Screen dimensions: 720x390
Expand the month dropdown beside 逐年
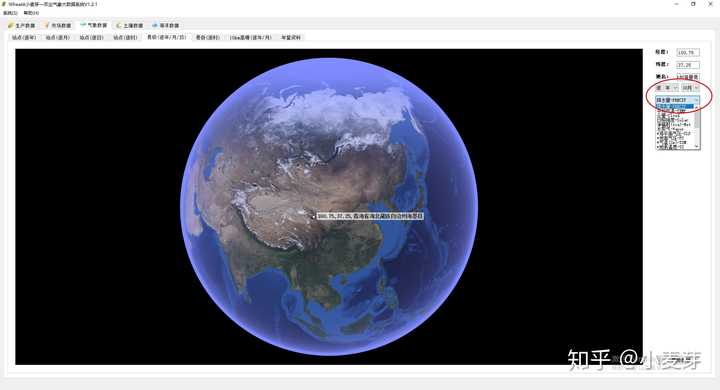click(690, 87)
